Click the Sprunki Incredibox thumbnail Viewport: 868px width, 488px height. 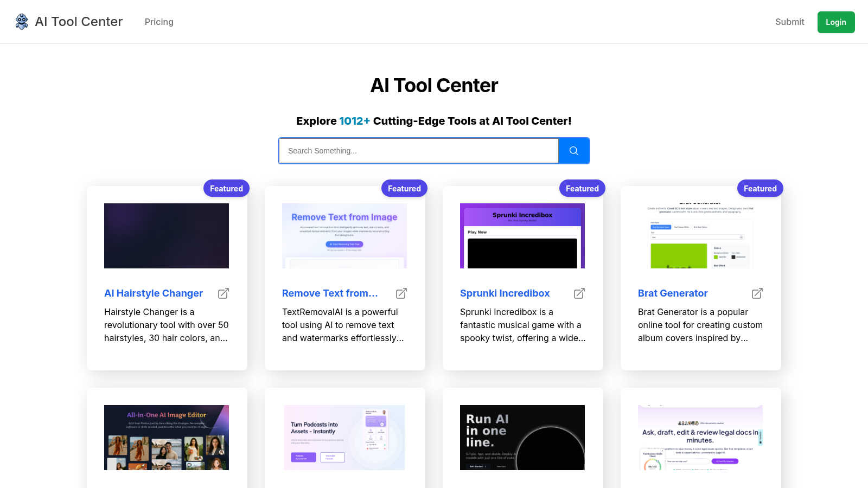click(x=522, y=236)
